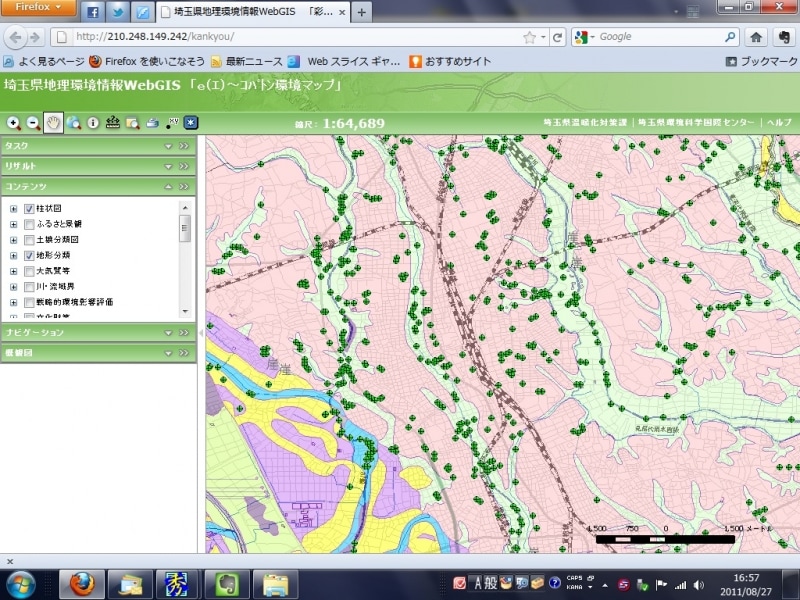The image size is (800, 600).
Task: Expand the 地形分類 layer tree node
Action: click(x=13, y=256)
